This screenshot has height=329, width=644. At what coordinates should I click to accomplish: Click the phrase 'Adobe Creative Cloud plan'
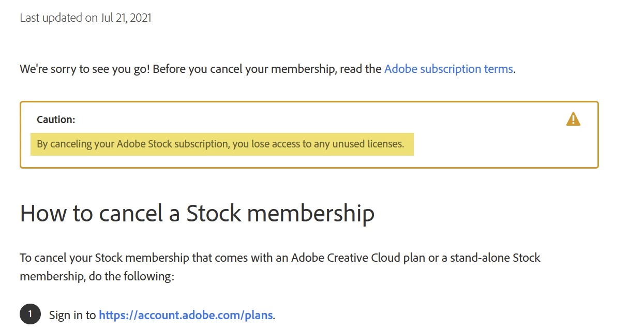[358, 258]
